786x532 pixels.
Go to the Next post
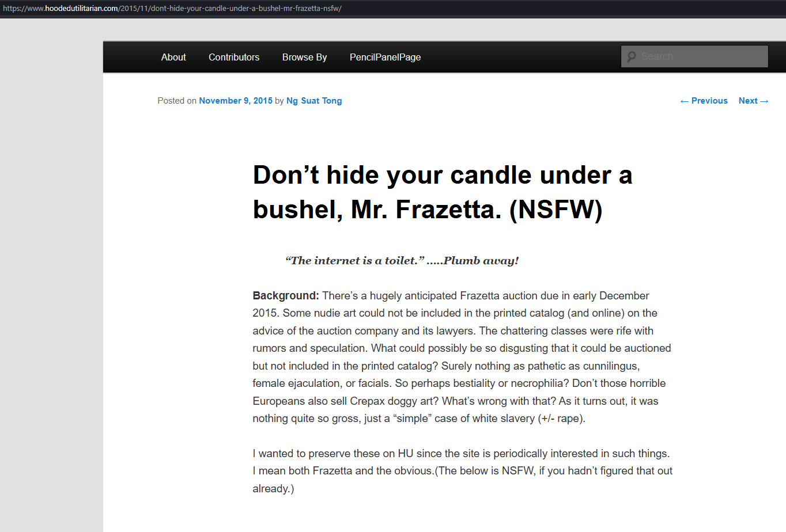(x=754, y=101)
